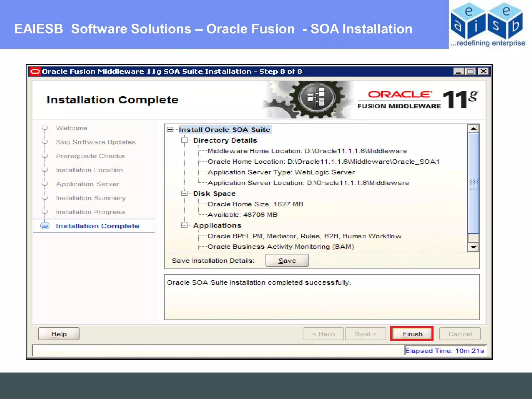Click the disabled Cancel button
Image resolution: width=532 pixels, height=399 pixels.
(x=460, y=334)
